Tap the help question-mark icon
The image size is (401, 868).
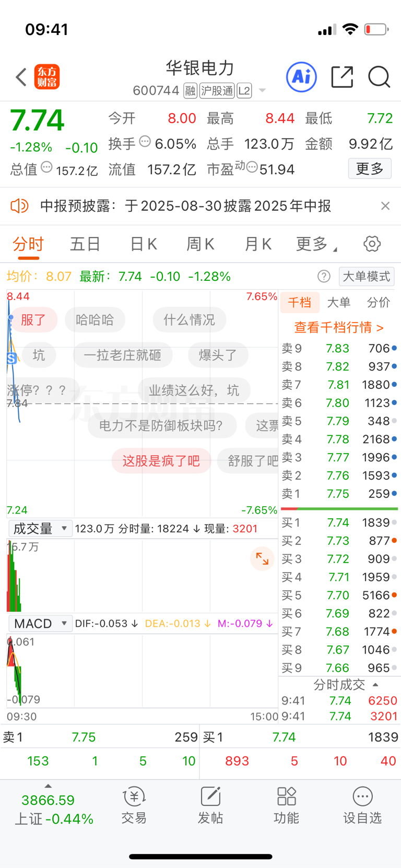tap(324, 276)
